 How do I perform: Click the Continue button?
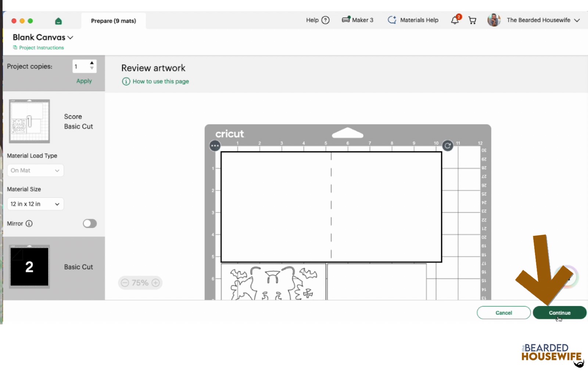[560, 313]
